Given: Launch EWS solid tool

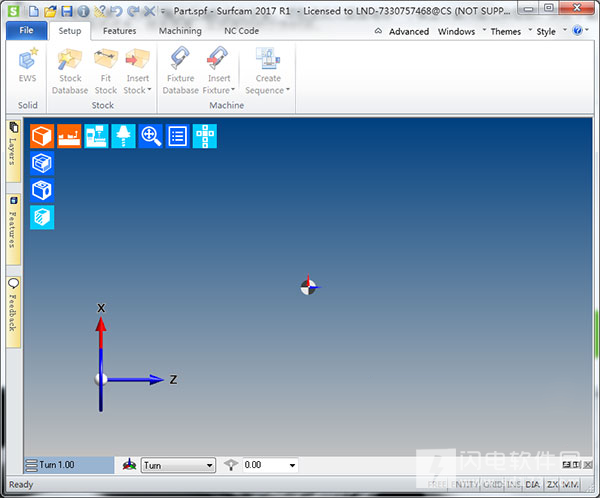Looking at the screenshot, I should [x=28, y=65].
